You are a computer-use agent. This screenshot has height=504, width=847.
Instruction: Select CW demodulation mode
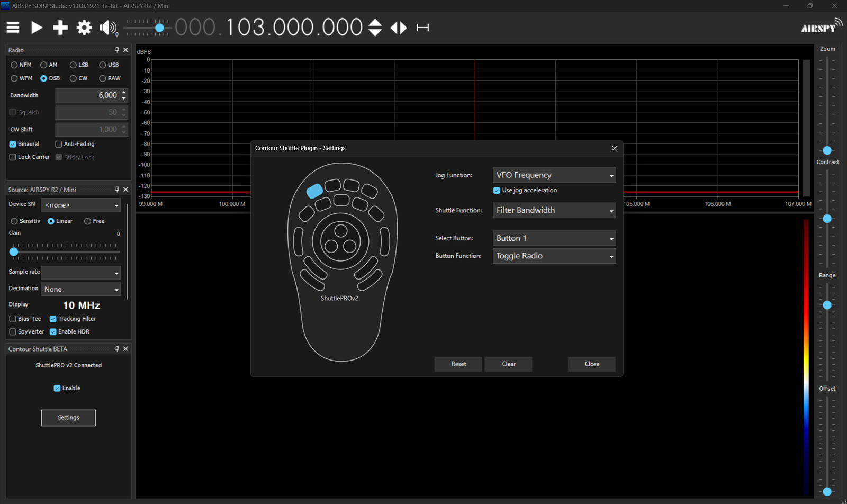pos(78,78)
